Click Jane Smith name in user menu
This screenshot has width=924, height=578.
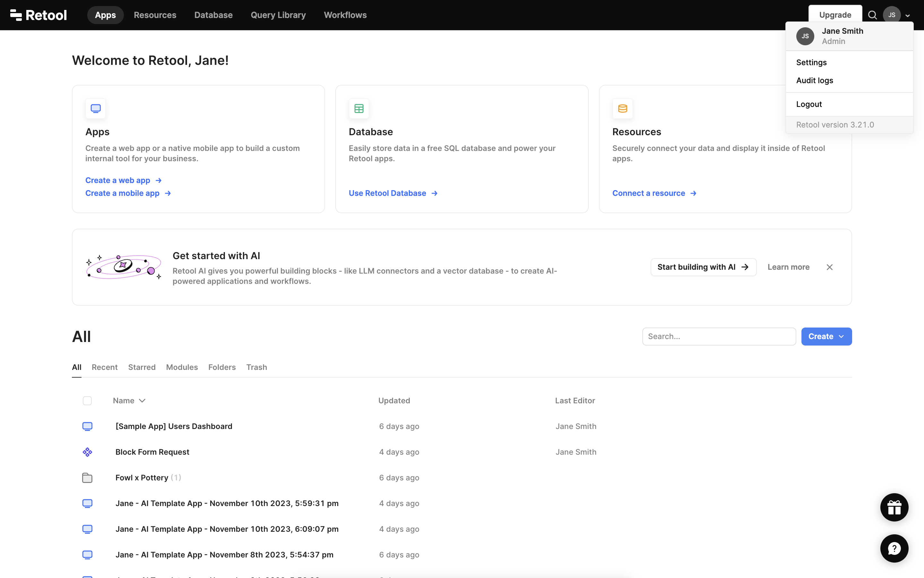pos(842,31)
